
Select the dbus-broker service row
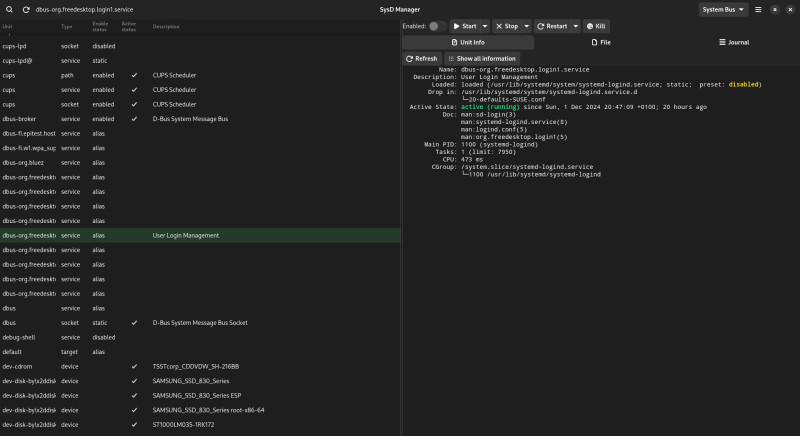(200, 119)
